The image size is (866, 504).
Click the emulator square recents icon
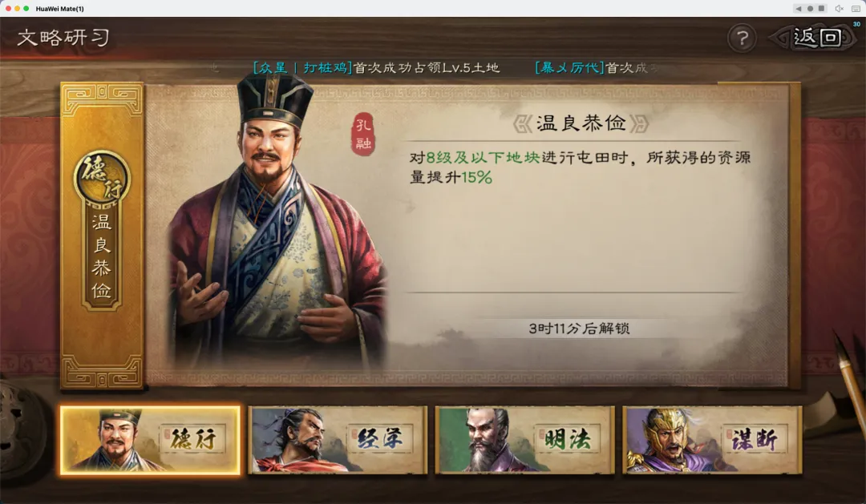click(x=821, y=8)
